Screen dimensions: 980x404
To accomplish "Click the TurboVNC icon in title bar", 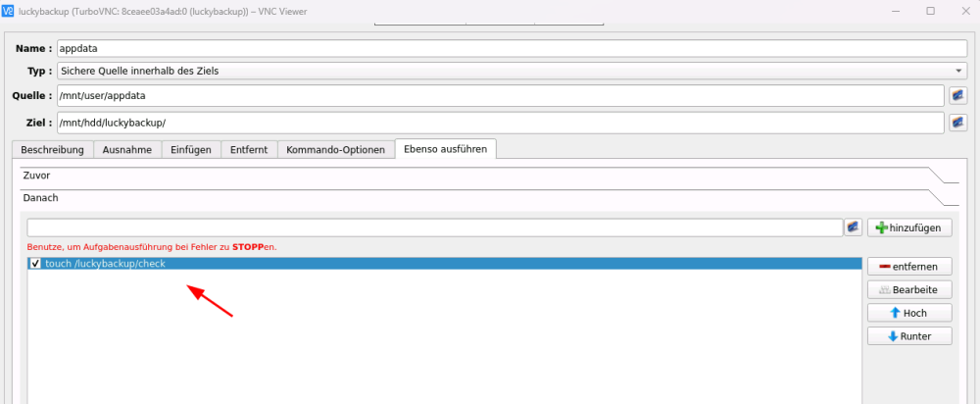I will pos(8,11).
